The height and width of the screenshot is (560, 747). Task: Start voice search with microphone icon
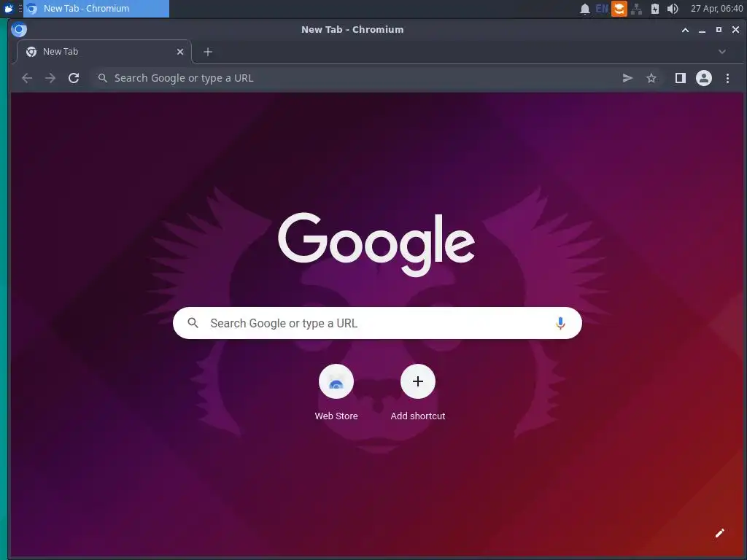click(x=561, y=323)
